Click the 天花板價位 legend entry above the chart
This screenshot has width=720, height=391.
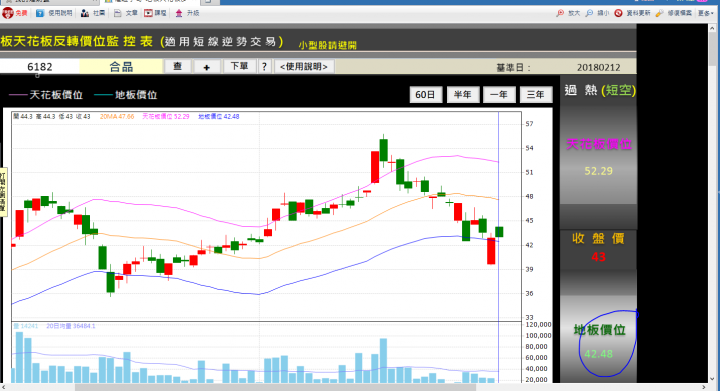click(x=46, y=95)
